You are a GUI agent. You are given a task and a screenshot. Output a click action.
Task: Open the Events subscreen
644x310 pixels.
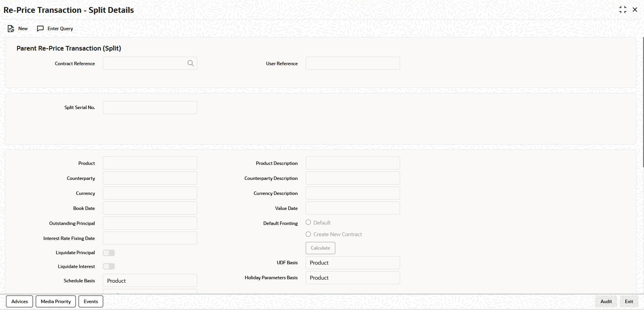point(91,301)
